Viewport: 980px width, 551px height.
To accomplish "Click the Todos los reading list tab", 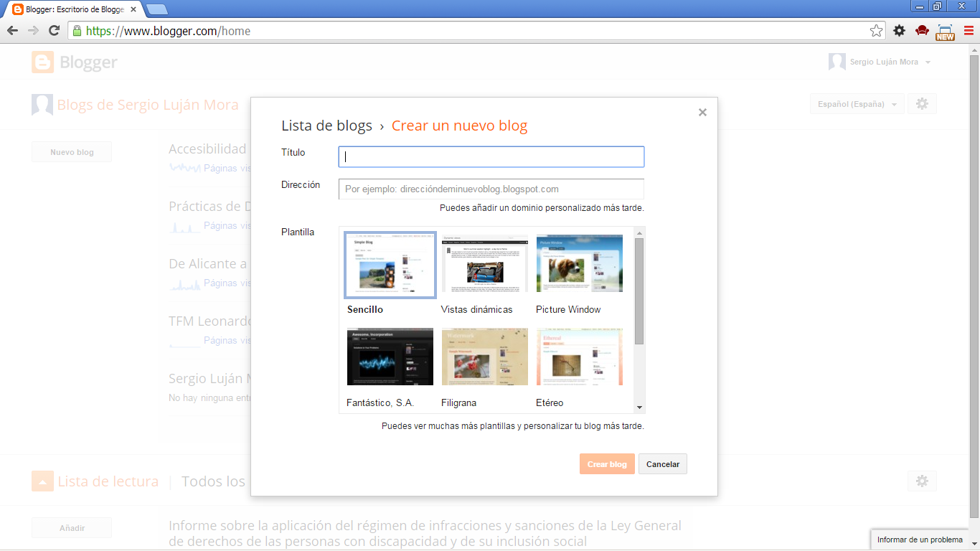I will click(x=213, y=481).
